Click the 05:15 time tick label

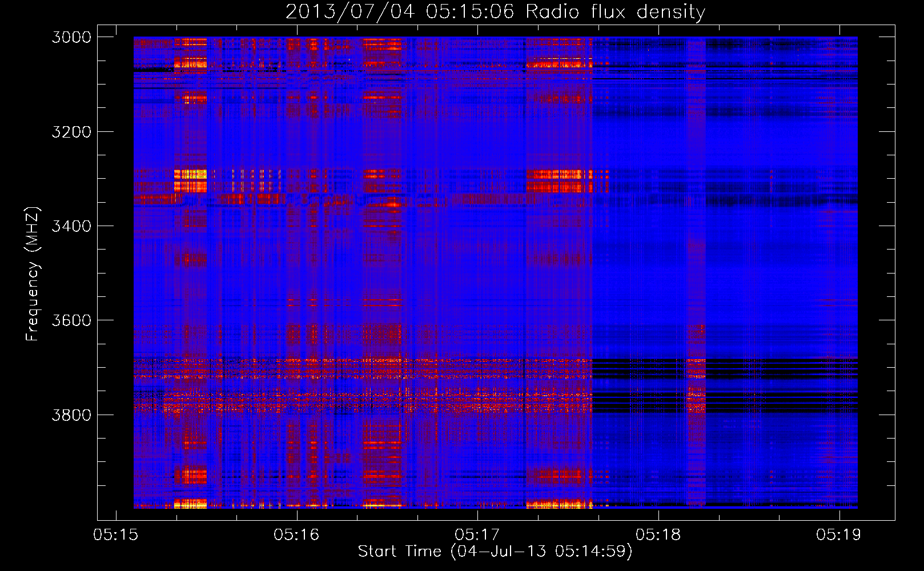[x=116, y=535]
